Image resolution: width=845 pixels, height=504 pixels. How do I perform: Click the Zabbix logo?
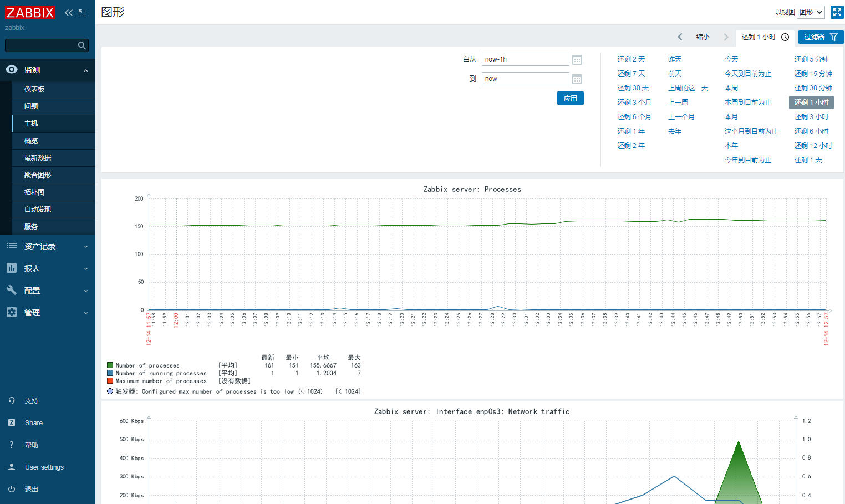pyautogui.click(x=30, y=13)
